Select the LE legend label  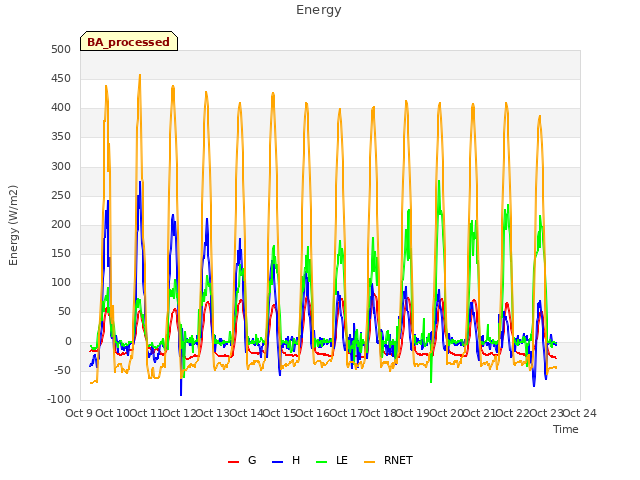click(342, 460)
